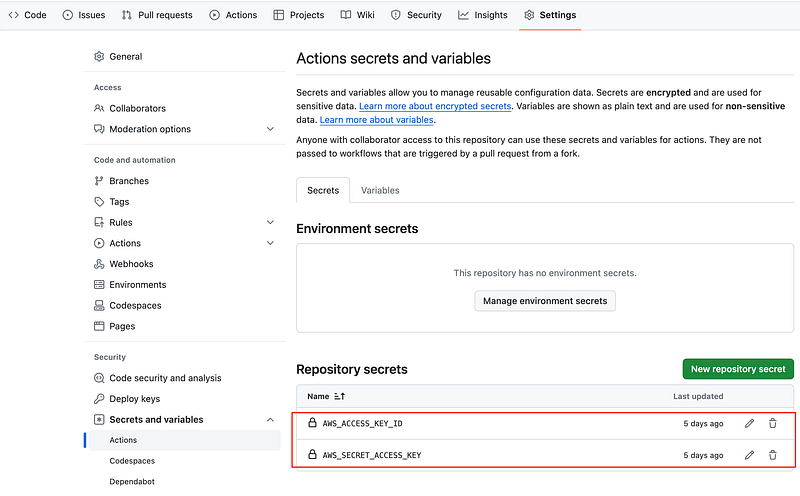Click the Name column header
Screen dimensions: 800x496
tap(318, 396)
